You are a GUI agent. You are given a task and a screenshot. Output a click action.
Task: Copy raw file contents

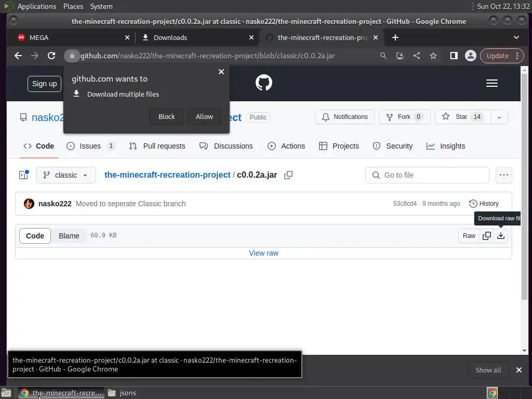486,236
